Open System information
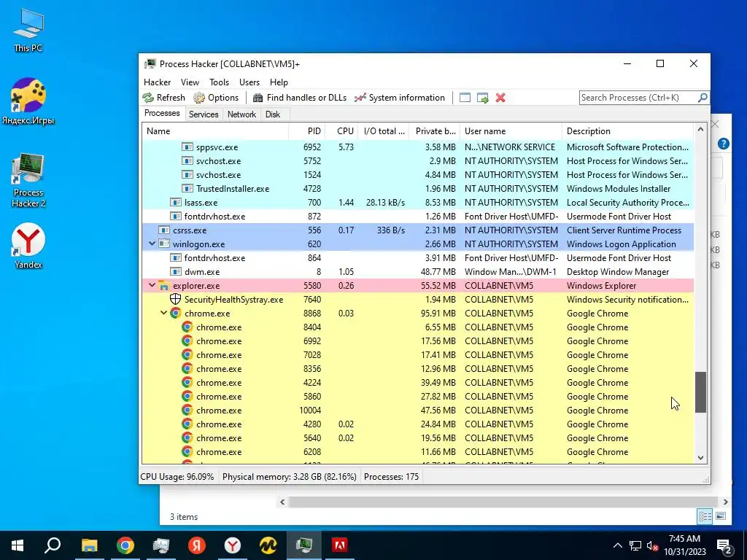The image size is (747, 560). [400, 98]
